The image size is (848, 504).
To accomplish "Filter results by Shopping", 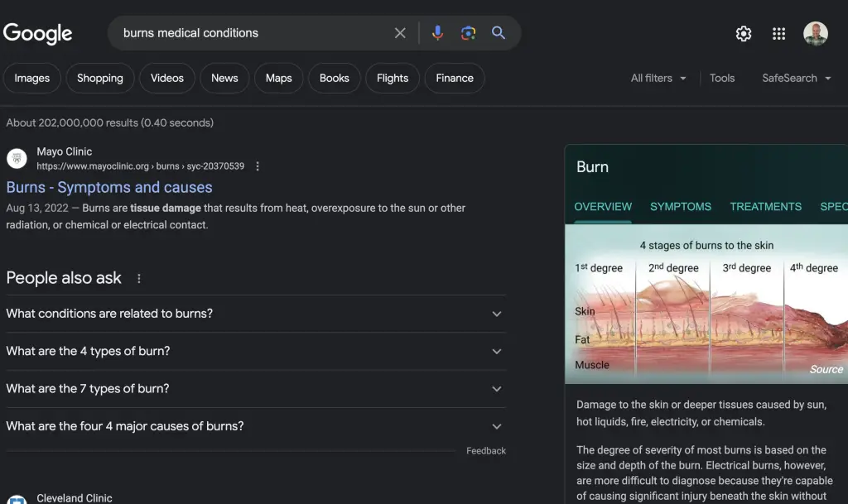I will coord(100,79).
